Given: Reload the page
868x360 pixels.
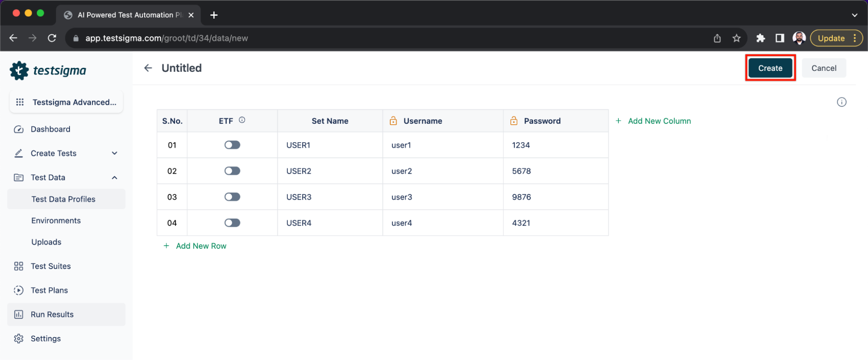Looking at the screenshot, I should (52, 38).
